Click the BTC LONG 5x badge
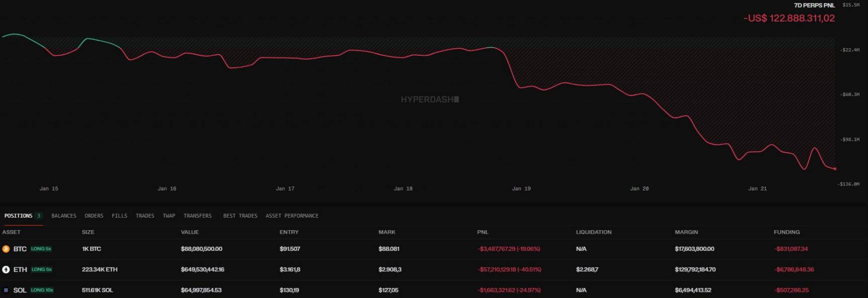The width and height of the screenshot is (868, 298). click(41, 249)
